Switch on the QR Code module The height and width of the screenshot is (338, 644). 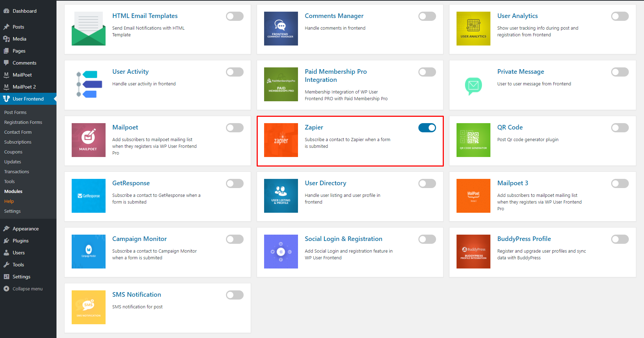[x=620, y=128]
